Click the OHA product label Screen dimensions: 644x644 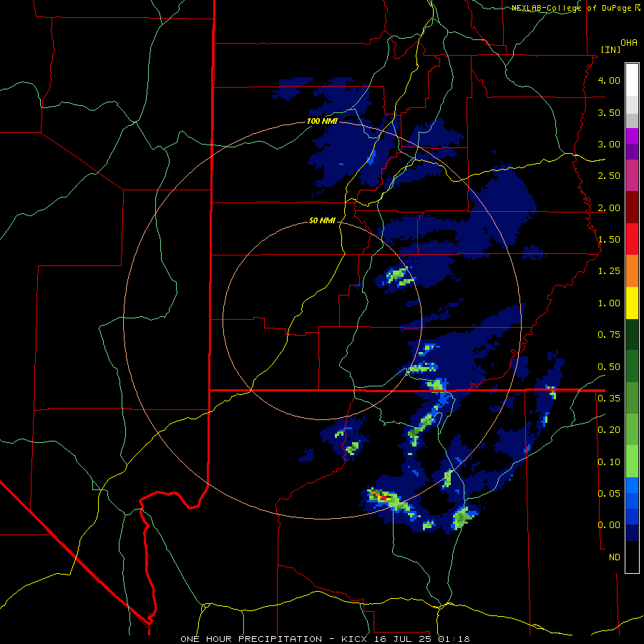click(x=629, y=43)
